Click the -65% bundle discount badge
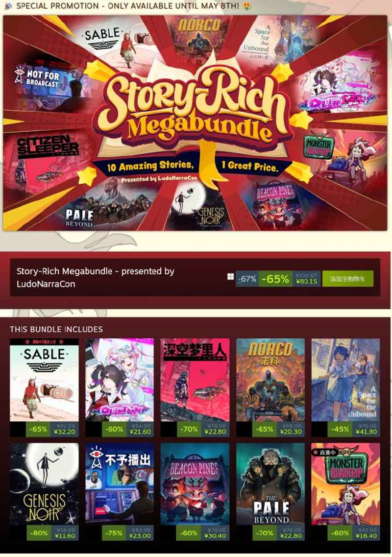The width and height of the screenshot is (392, 557). coord(275,279)
